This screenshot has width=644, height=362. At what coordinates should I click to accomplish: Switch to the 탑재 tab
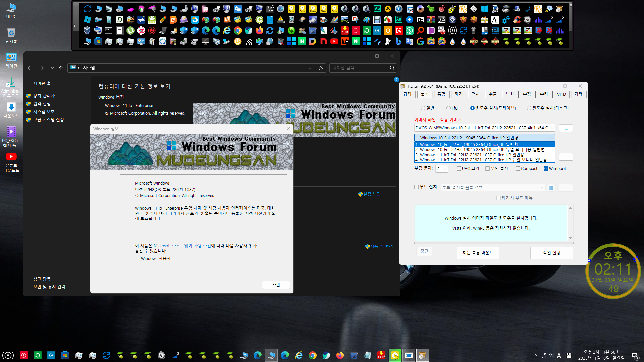tap(407, 94)
